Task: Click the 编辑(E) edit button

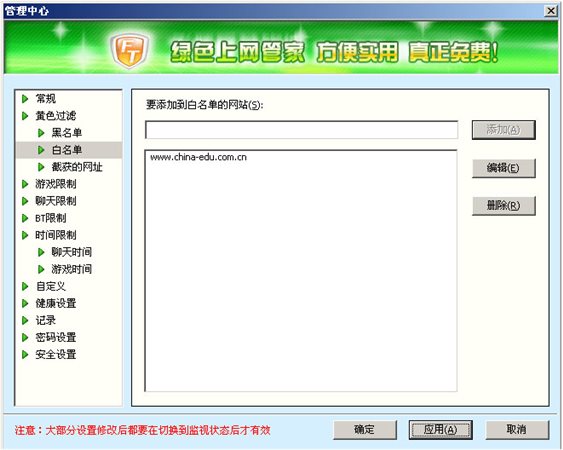Action: click(x=503, y=168)
